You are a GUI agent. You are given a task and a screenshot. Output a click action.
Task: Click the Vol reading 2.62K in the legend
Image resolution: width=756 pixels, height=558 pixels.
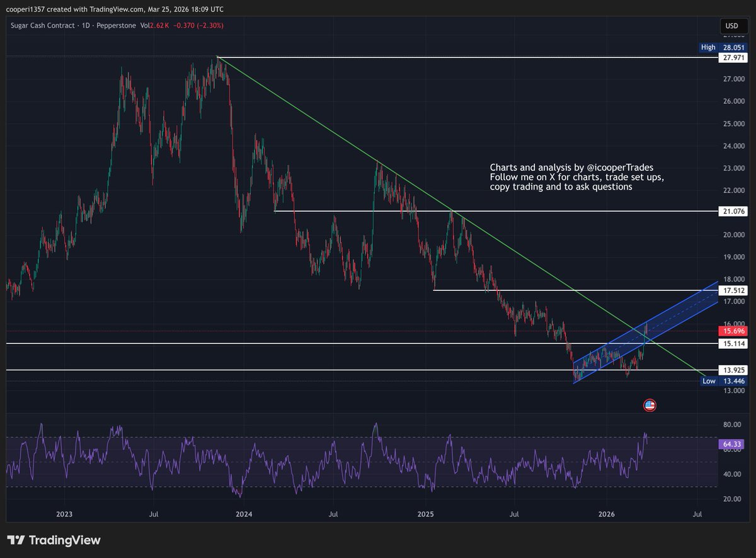point(160,26)
